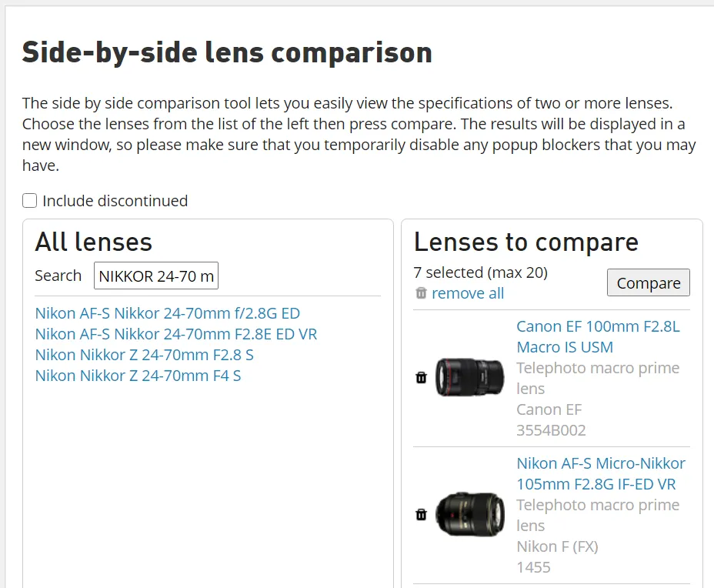Click the All lenses panel heading
714x588 pixels.
tap(93, 242)
